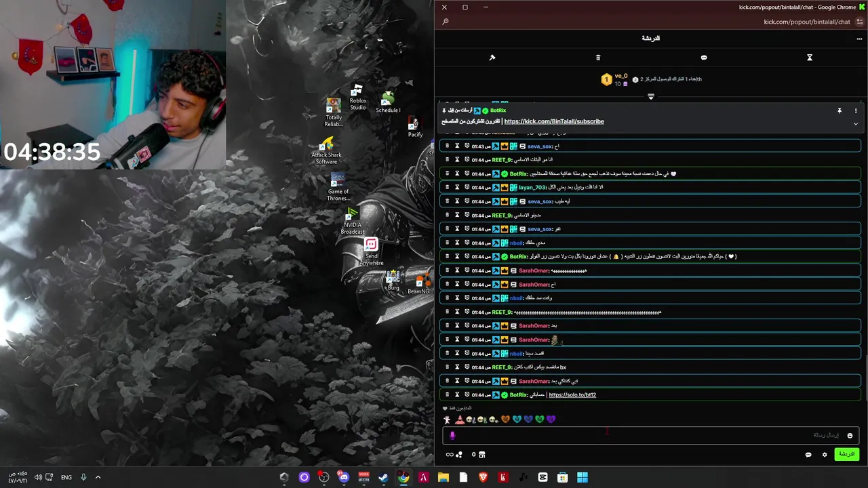
Task: Open CapCut from the taskbar
Action: [542, 477]
